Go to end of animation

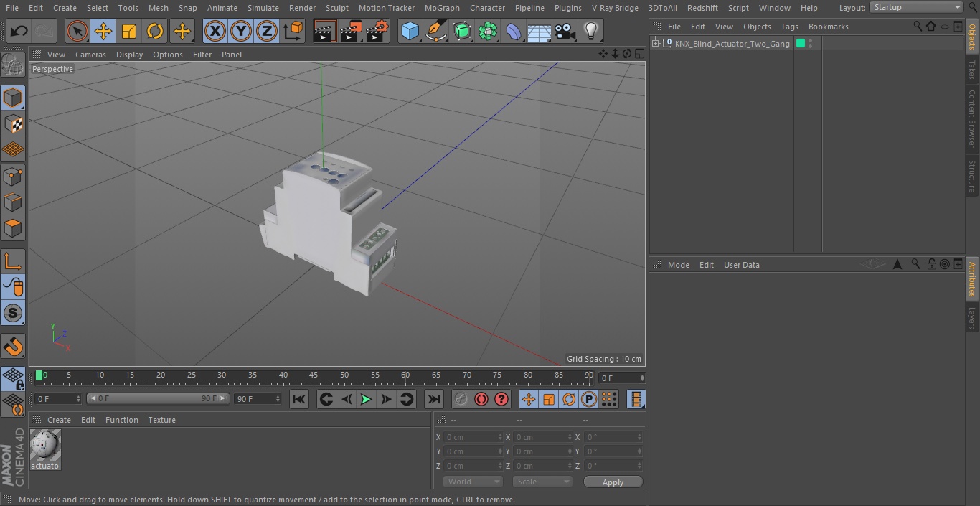[434, 399]
